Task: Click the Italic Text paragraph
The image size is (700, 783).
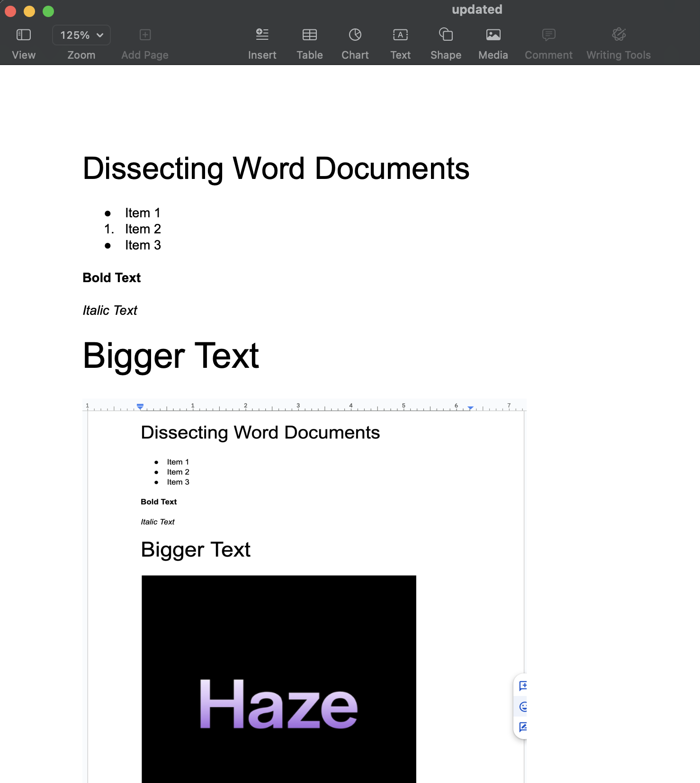Action: [x=110, y=311]
